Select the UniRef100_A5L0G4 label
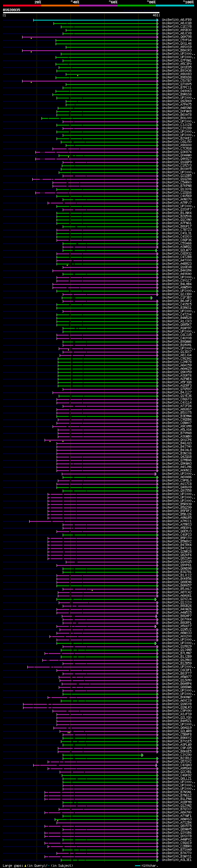197x868 pixels. 176,430
